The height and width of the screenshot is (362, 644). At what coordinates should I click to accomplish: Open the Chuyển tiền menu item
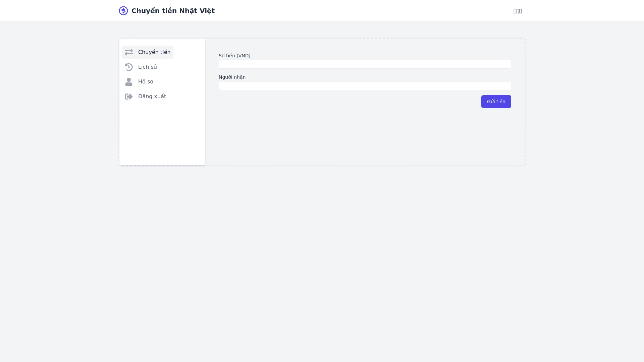point(154,52)
